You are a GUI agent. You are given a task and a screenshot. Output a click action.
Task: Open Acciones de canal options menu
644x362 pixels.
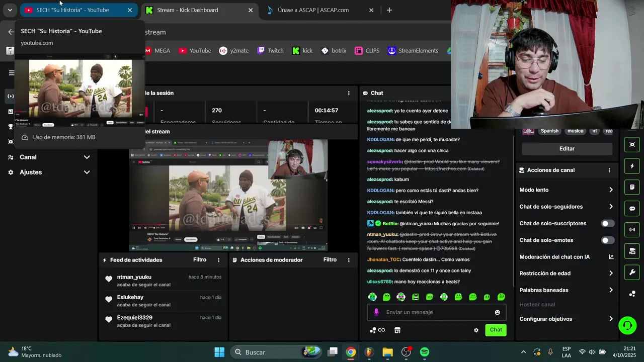[609, 170]
